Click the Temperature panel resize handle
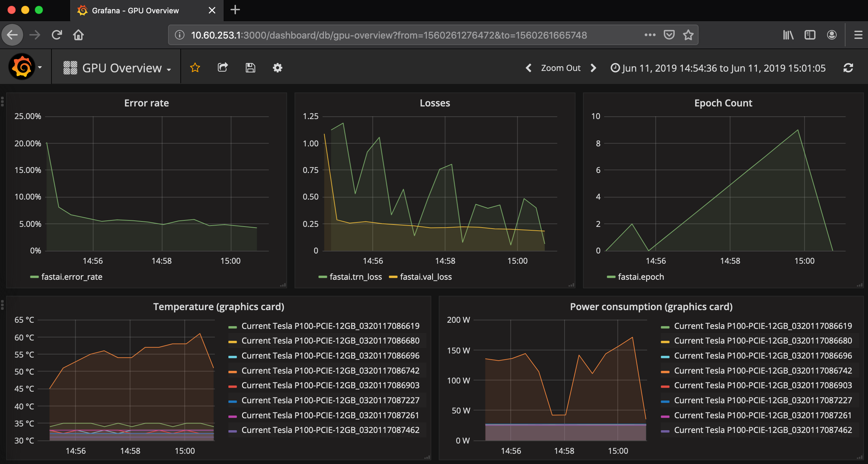Screen dimensions: 868x464 pos(427,457)
